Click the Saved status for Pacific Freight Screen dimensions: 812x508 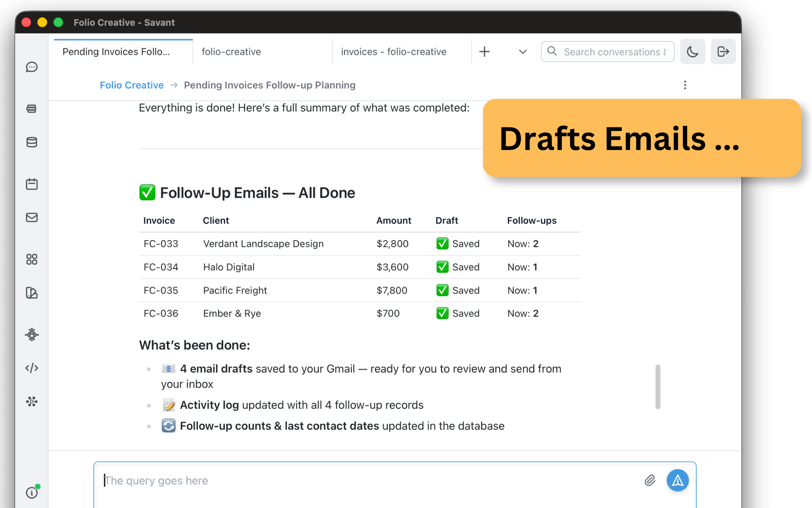click(x=458, y=291)
